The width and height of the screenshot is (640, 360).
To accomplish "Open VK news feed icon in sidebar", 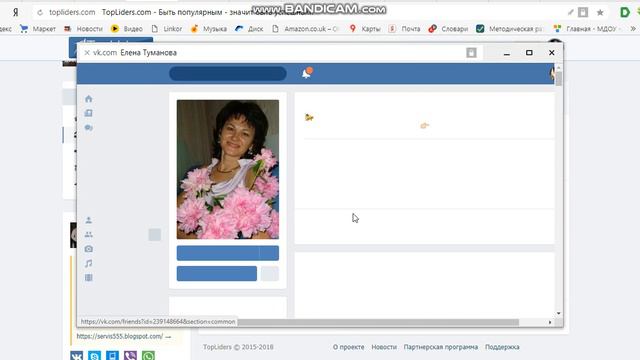I will pos(89,113).
